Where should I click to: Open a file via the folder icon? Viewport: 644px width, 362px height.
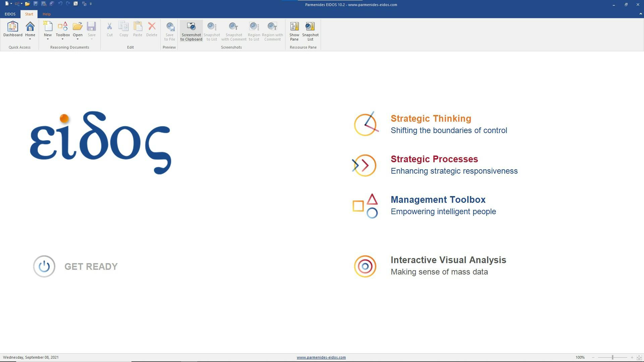pyautogui.click(x=28, y=4)
